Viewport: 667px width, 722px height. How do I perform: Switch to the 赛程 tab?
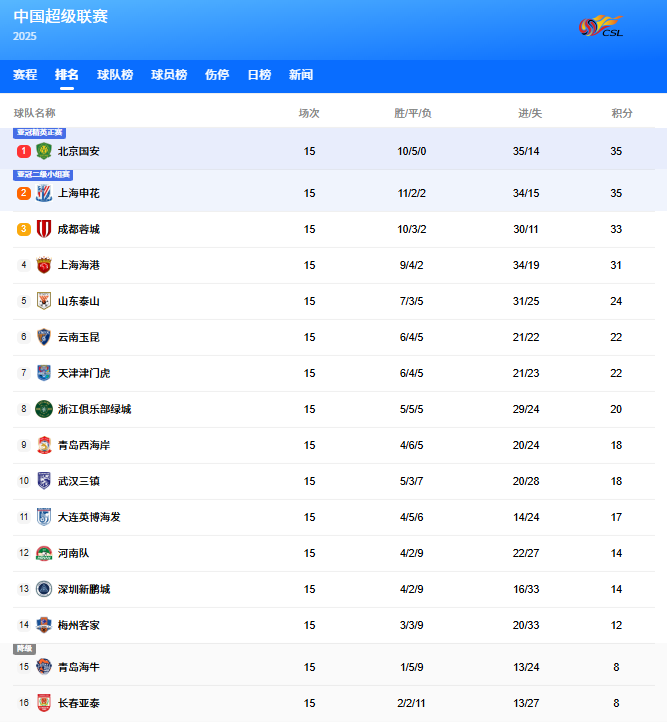(25, 75)
